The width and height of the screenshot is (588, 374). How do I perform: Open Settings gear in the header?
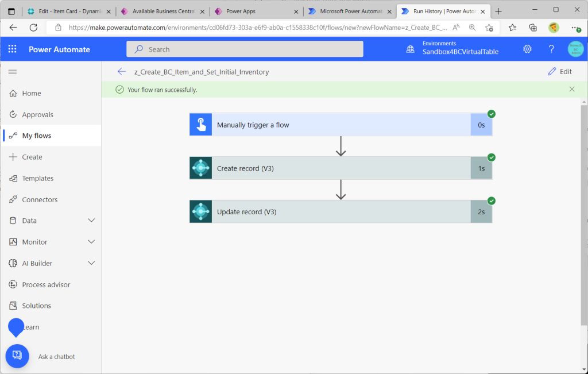pos(527,49)
